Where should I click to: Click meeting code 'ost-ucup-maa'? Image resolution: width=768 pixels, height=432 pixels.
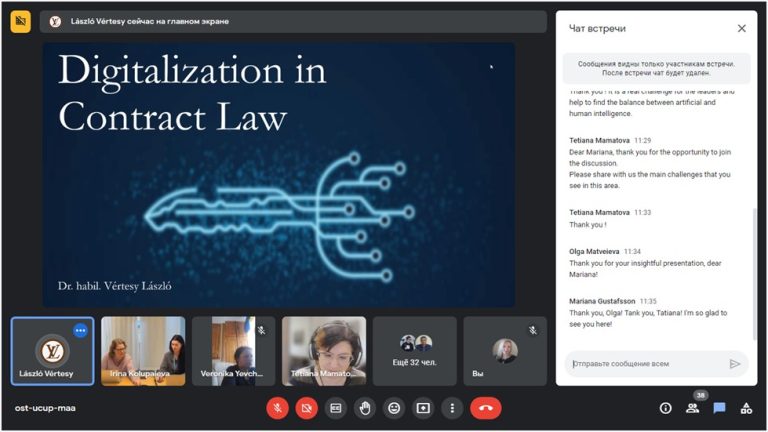click(x=45, y=408)
